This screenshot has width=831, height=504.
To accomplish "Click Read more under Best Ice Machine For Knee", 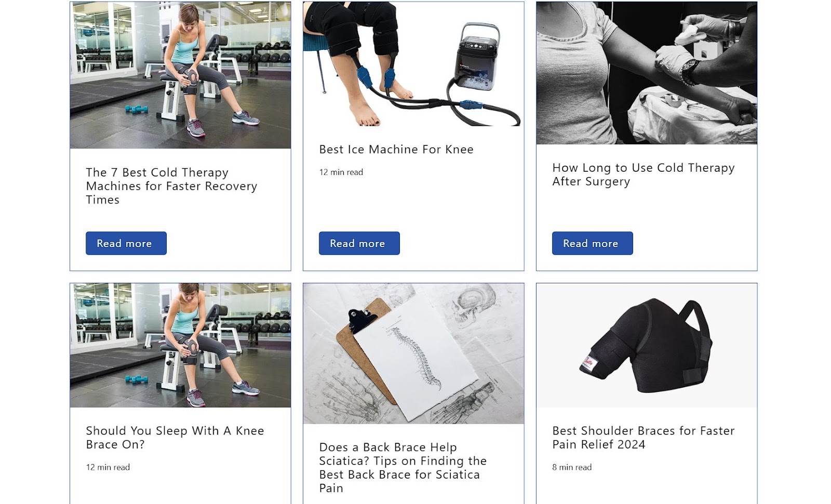I will 359,243.
